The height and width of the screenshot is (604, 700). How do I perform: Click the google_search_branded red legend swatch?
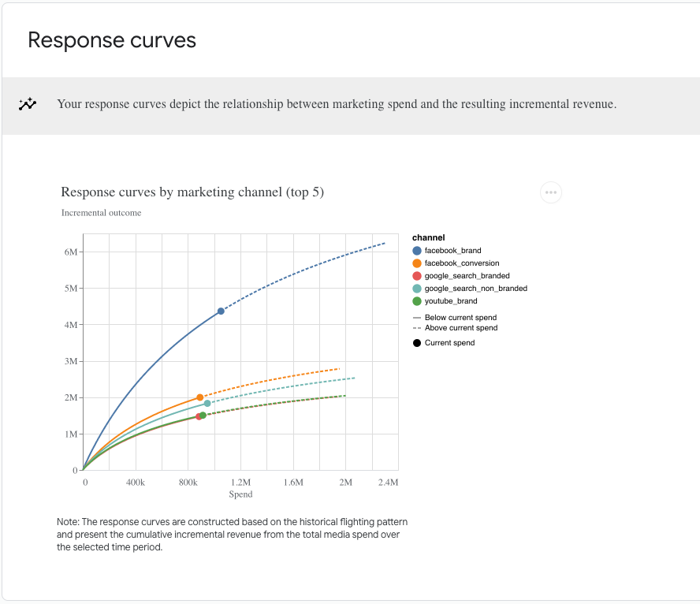click(417, 276)
